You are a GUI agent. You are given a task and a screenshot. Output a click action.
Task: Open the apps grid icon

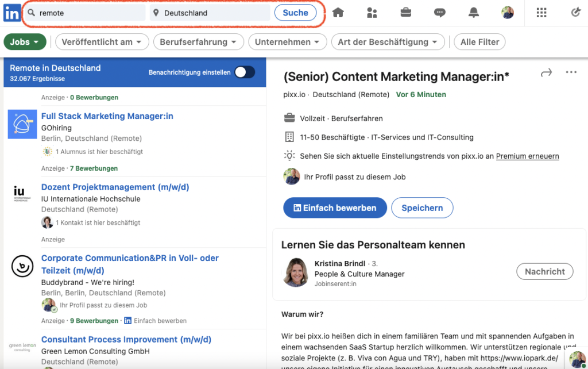pos(541,13)
